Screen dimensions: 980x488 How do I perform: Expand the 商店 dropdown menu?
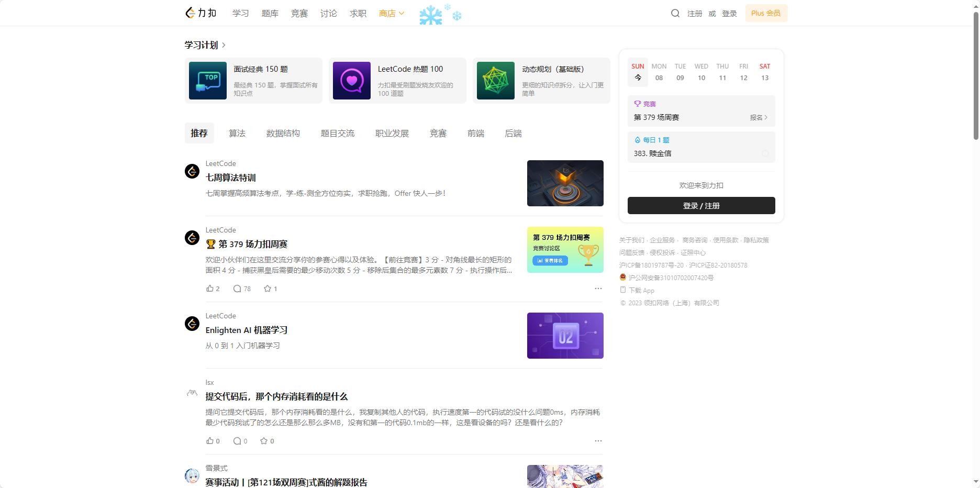[x=392, y=13]
